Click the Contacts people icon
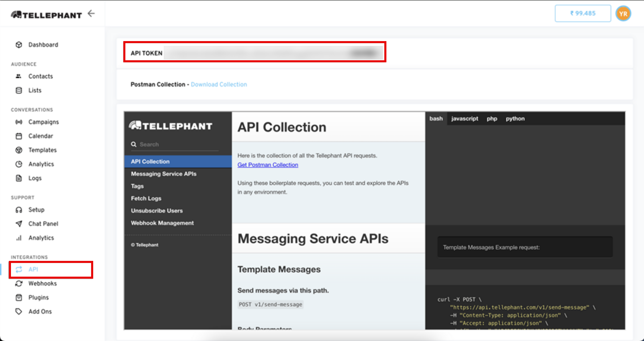The width and height of the screenshot is (644, 341). tap(19, 76)
